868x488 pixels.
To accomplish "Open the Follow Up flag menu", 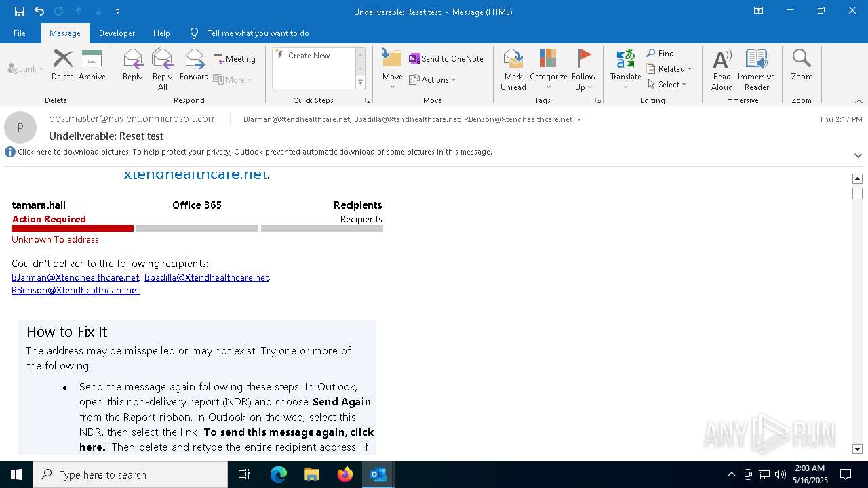I will pyautogui.click(x=583, y=70).
